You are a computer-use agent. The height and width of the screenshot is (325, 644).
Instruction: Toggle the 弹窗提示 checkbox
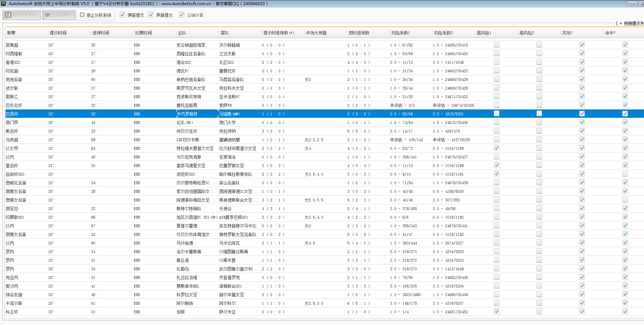[x=122, y=15]
